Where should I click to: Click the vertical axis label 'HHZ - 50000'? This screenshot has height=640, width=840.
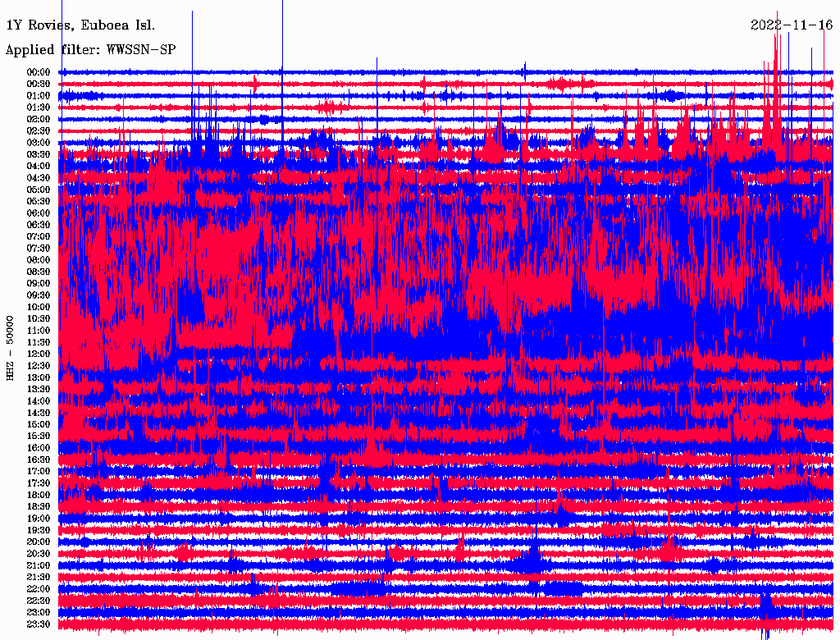pyautogui.click(x=10, y=349)
